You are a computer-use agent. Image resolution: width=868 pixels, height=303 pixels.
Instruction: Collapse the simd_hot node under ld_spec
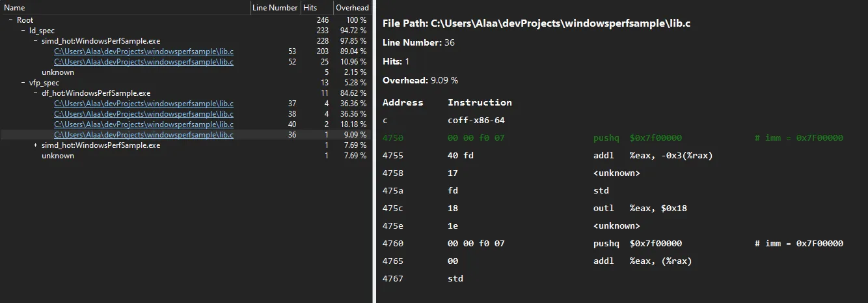click(x=36, y=41)
